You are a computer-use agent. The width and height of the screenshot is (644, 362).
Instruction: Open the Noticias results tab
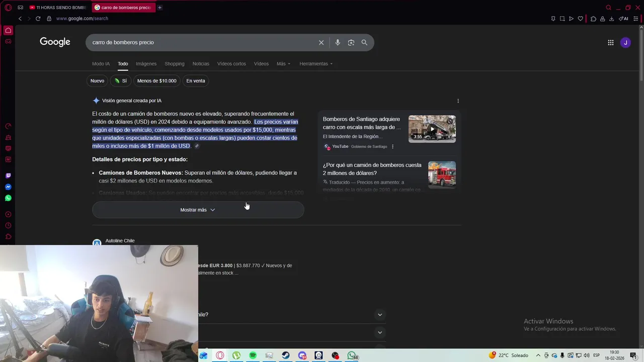coord(201,64)
